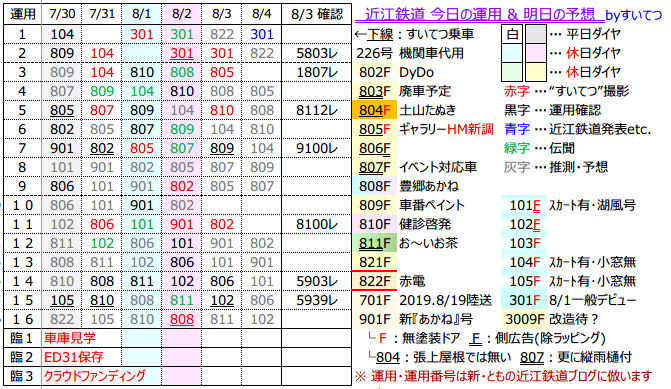Click the ←下線:すいてつ乗車 note

coord(414,34)
